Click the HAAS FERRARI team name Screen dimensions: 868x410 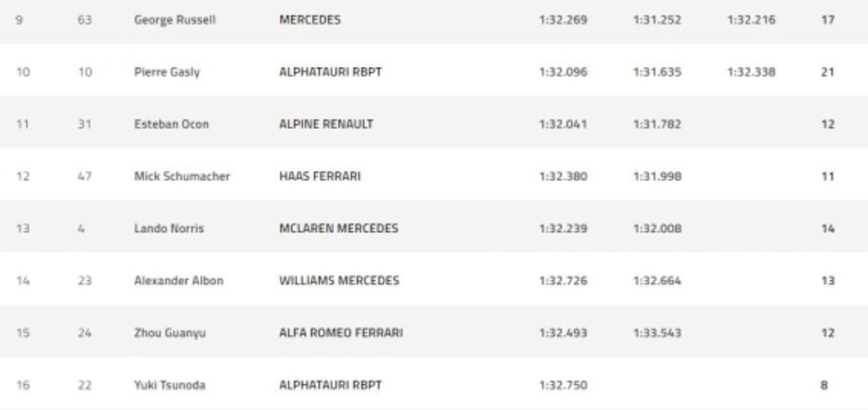click(x=320, y=177)
